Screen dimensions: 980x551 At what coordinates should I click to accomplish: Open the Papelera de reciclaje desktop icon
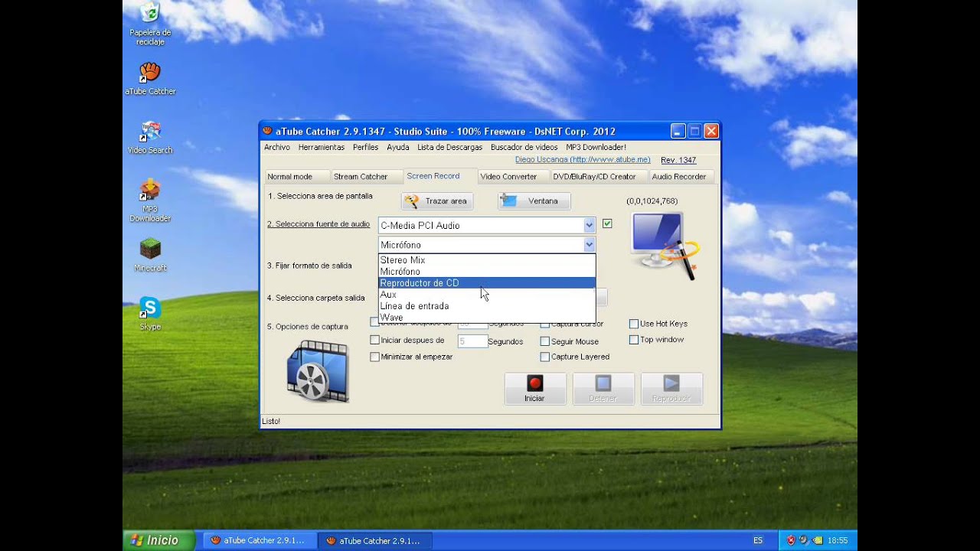click(x=150, y=23)
